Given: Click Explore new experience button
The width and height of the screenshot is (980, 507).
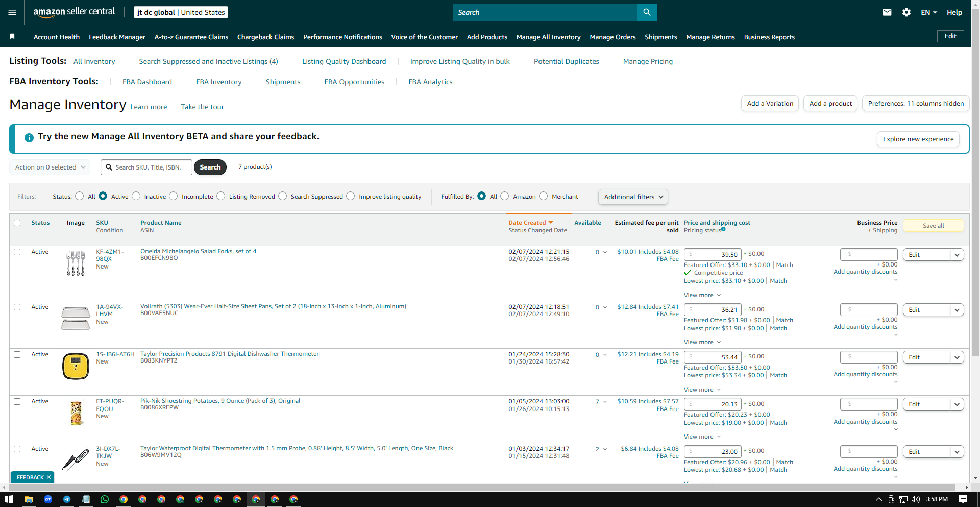Looking at the screenshot, I should click(918, 139).
